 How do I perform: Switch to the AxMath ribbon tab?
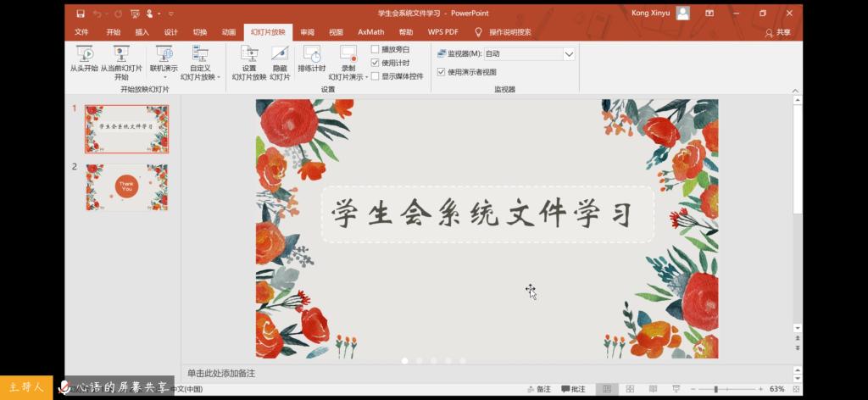370,32
